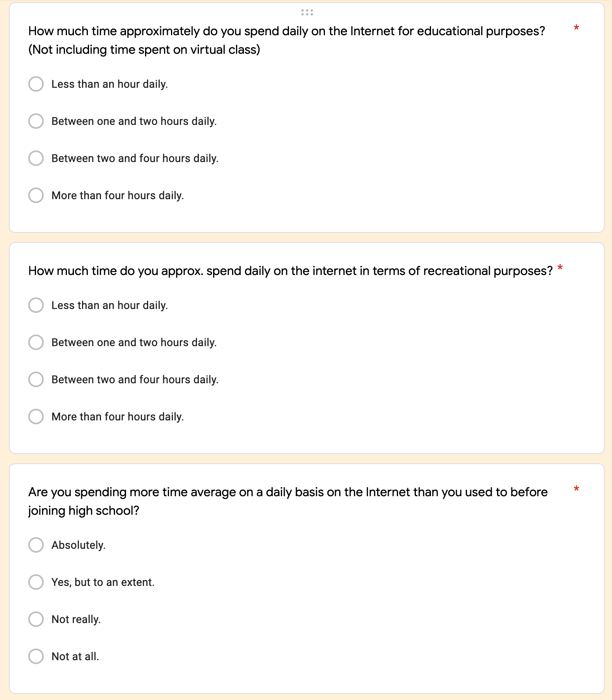Pick 'Between two and four hours daily' for recreational purposes
This screenshot has height=700, width=612.
[x=36, y=379]
